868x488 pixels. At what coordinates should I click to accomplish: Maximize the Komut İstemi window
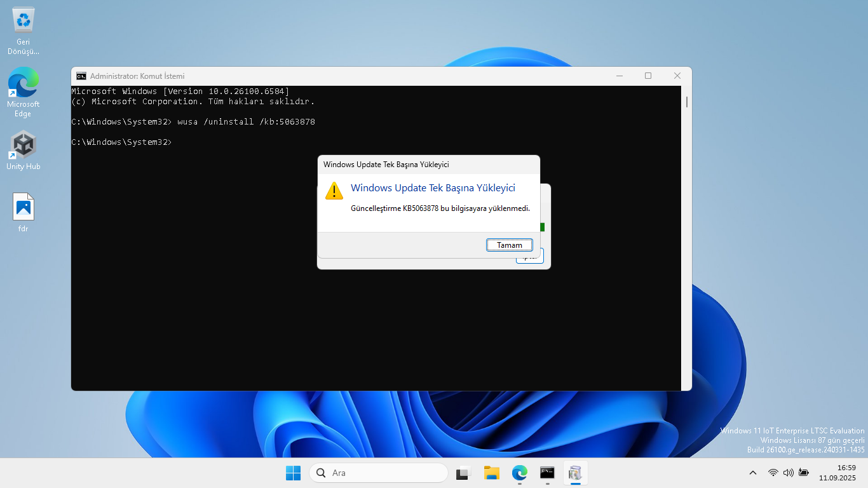pyautogui.click(x=648, y=76)
